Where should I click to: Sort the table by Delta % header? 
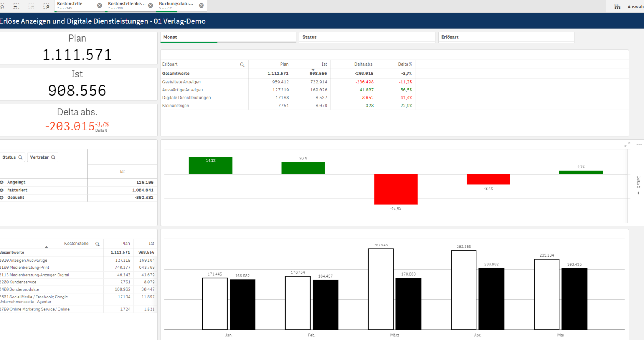405,64
